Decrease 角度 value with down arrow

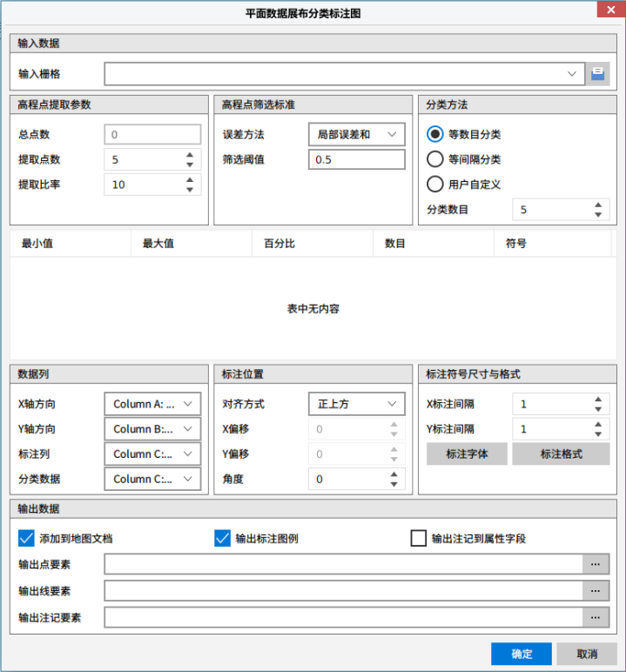(x=394, y=484)
